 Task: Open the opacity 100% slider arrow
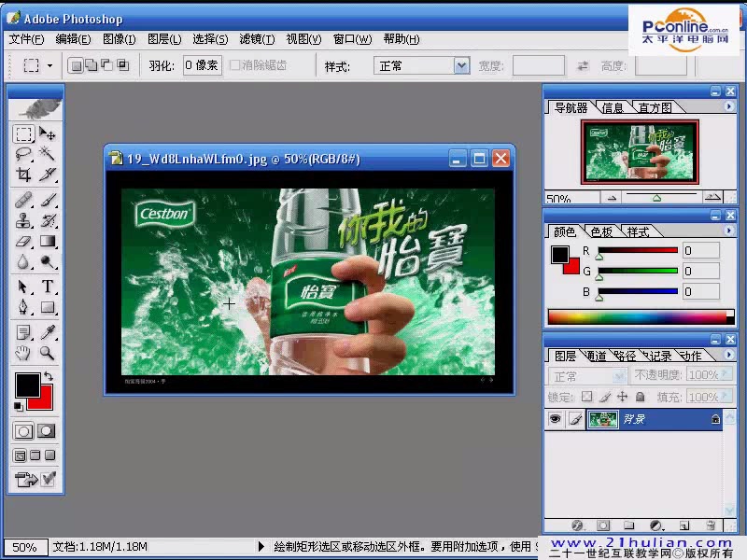[x=726, y=374]
